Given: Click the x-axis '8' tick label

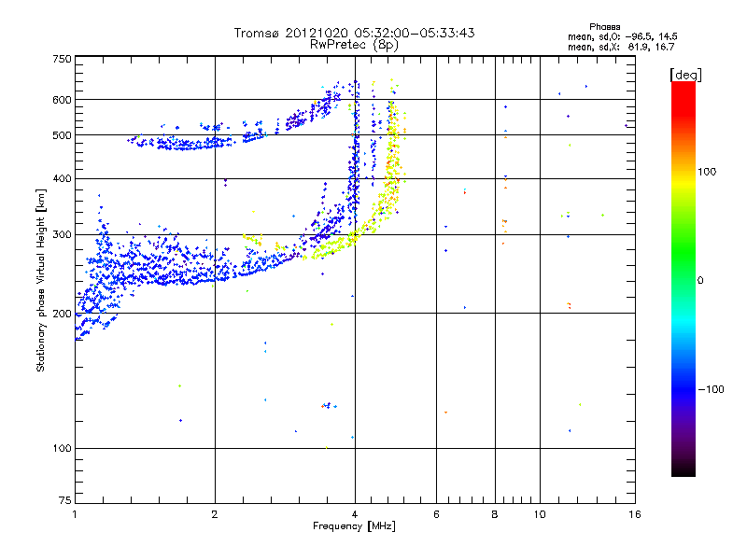Looking at the screenshot, I should coord(495,514).
